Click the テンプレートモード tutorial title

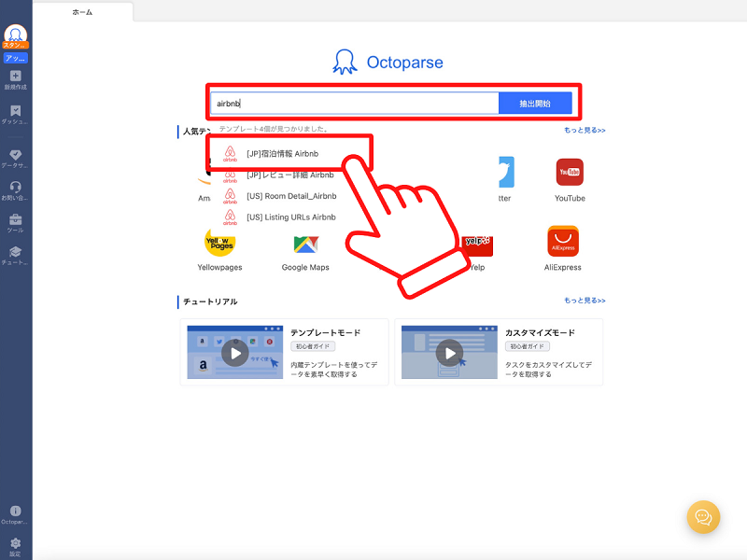[325, 332]
